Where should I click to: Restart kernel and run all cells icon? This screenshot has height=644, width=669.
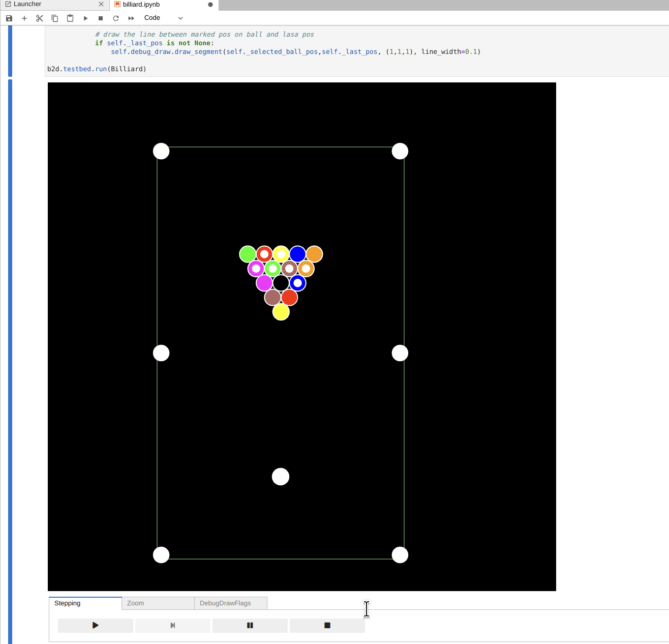[x=131, y=18]
